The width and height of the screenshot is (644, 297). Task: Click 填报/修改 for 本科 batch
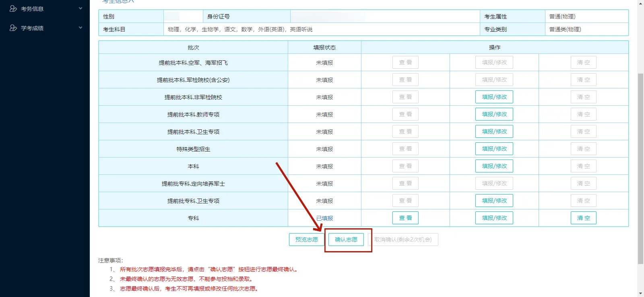click(x=494, y=166)
